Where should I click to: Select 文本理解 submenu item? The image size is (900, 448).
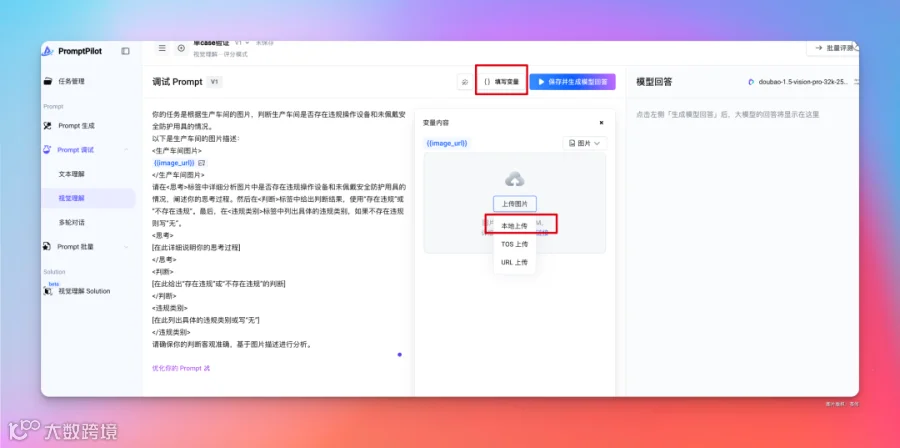[72, 174]
